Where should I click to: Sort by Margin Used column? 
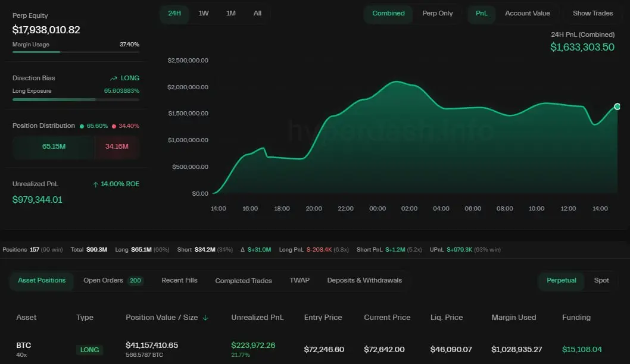(513, 318)
